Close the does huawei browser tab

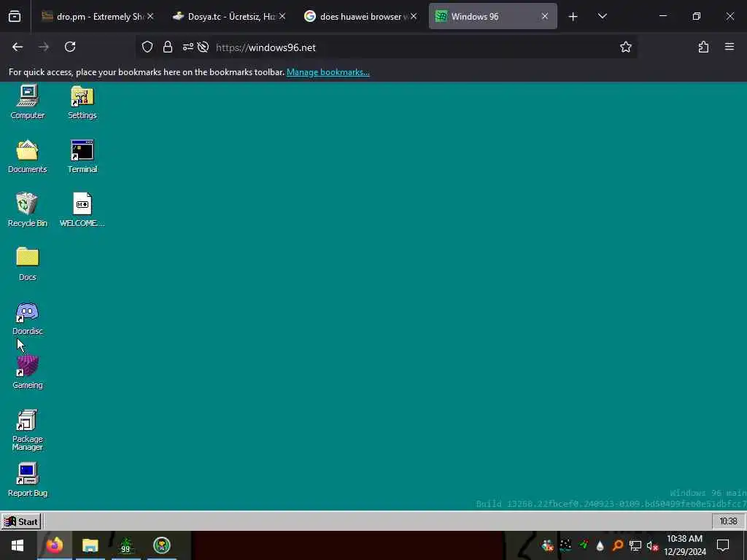[x=414, y=16]
